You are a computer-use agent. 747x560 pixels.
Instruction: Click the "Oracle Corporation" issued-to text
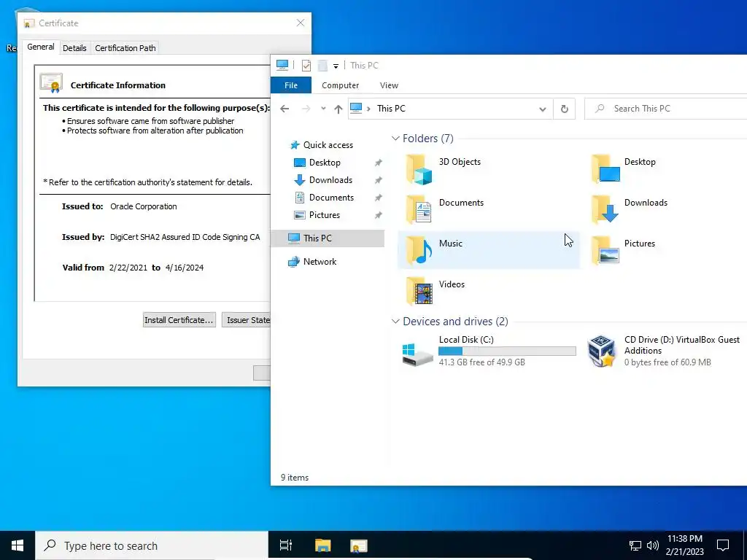tap(144, 206)
